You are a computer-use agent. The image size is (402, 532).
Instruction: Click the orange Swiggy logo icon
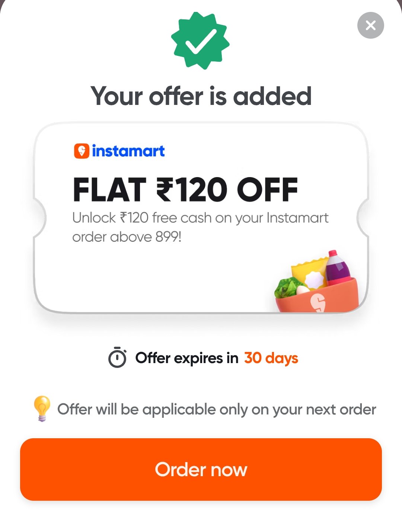[82, 151]
